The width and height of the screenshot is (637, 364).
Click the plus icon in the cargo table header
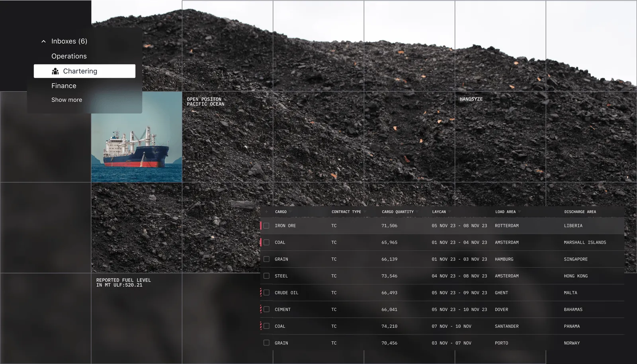click(x=266, y=212)
